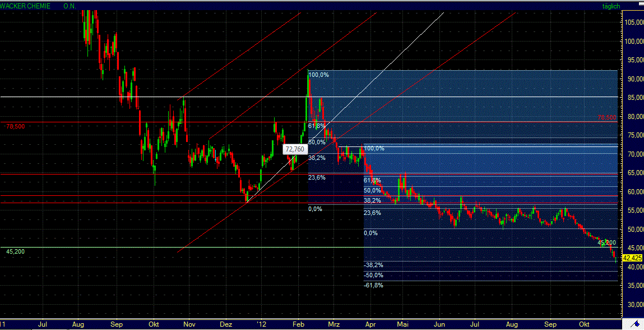Click the 61,8% Fibonacci level label

pyautogui.click(x=315, y=126)
